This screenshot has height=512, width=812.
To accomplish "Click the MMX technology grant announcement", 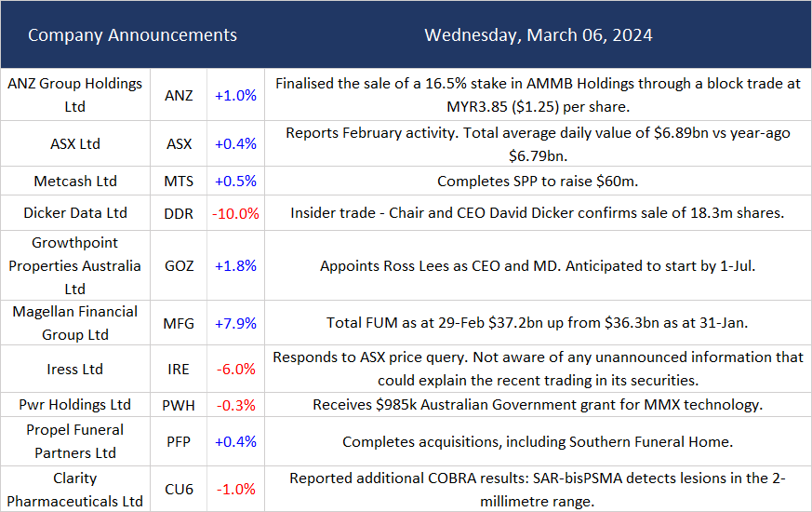I will tap(537, 405).
